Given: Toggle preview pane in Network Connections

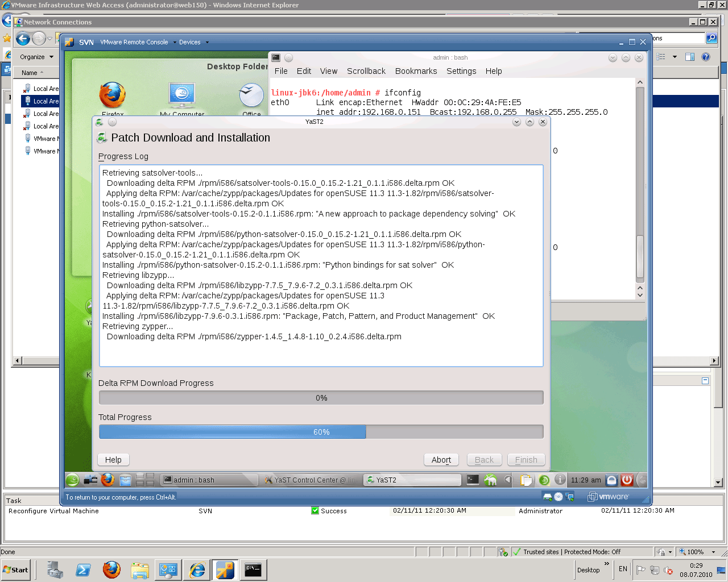Looking at the screenshot, I should [x=690, y=57].
